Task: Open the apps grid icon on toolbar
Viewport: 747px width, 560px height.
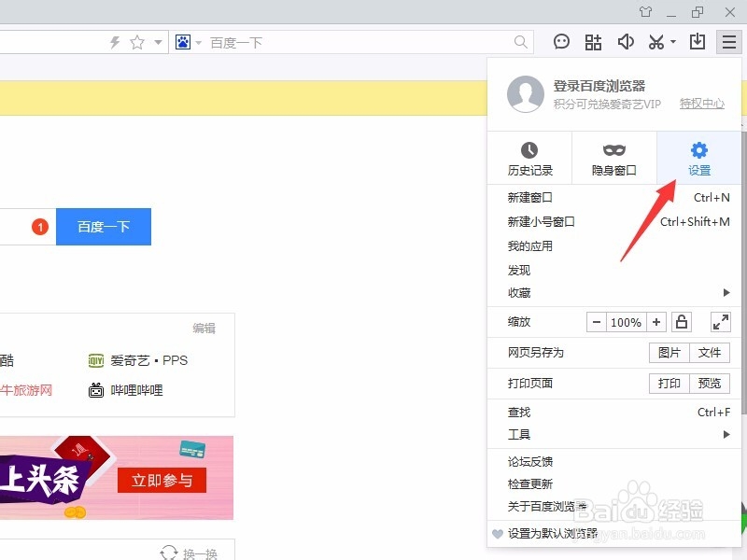Action: (593, 41)
